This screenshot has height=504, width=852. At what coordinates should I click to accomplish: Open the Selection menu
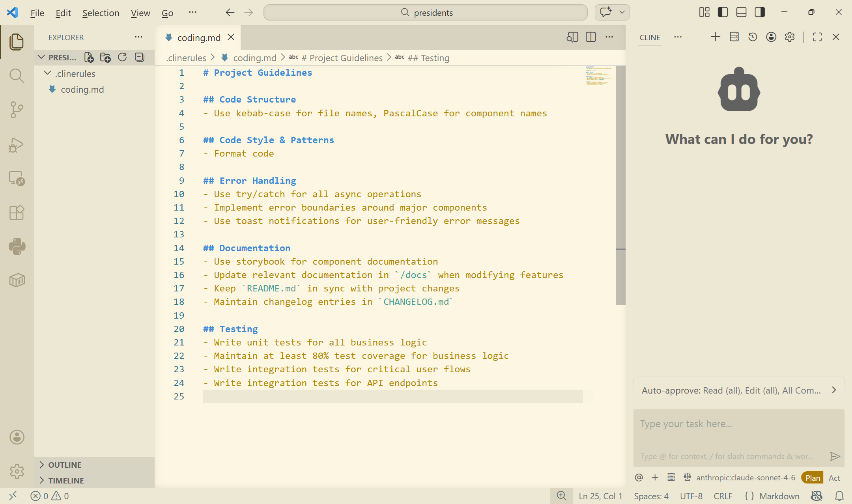pyautogui.click(x=101, y=13)
